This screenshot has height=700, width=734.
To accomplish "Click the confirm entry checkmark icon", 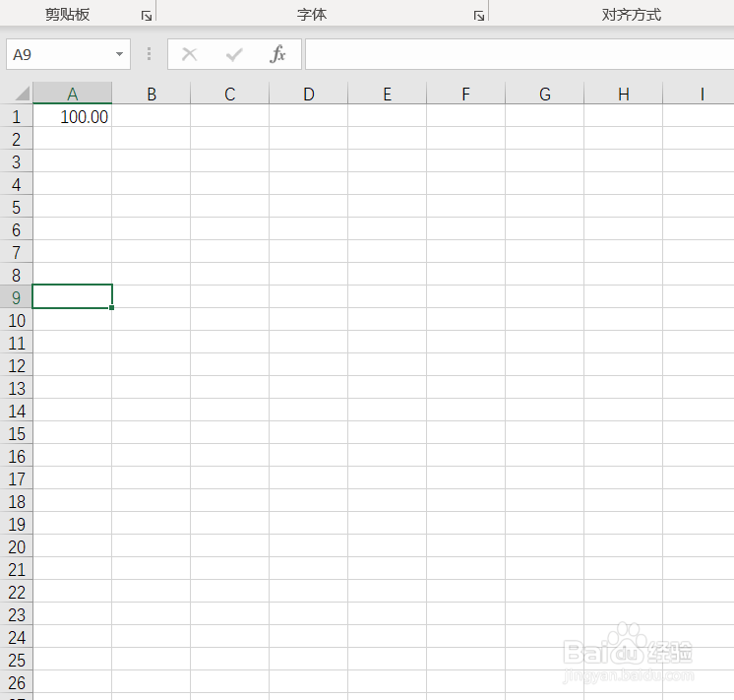I will click(233, 54).
